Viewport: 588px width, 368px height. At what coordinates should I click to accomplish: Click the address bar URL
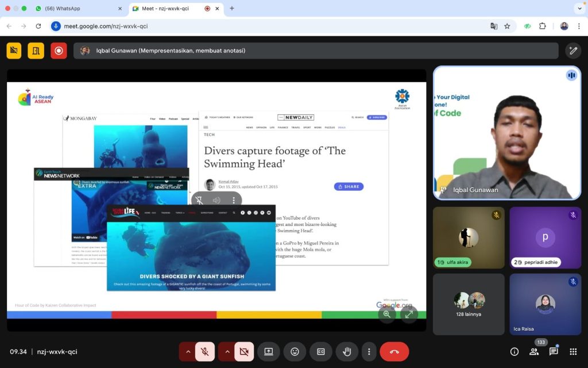106,26
